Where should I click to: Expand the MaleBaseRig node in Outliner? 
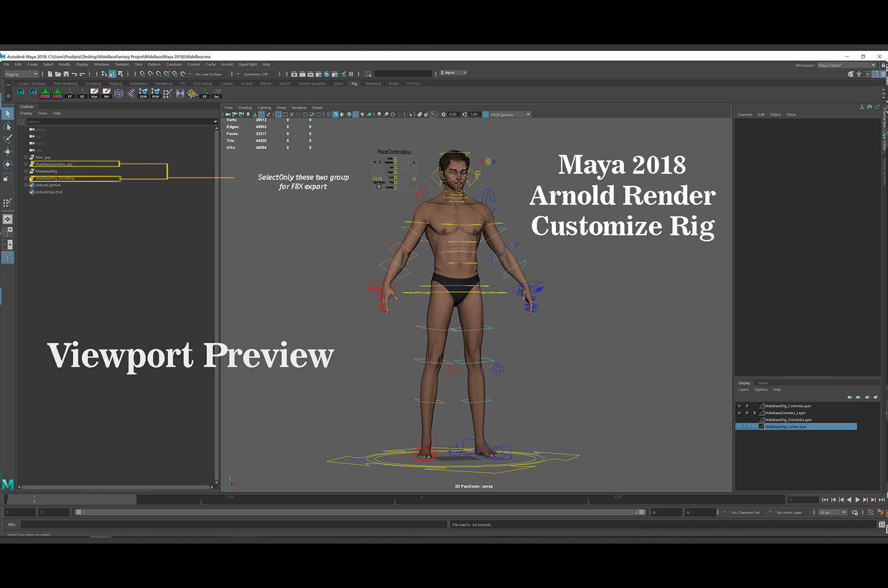[x=26, y=171]
